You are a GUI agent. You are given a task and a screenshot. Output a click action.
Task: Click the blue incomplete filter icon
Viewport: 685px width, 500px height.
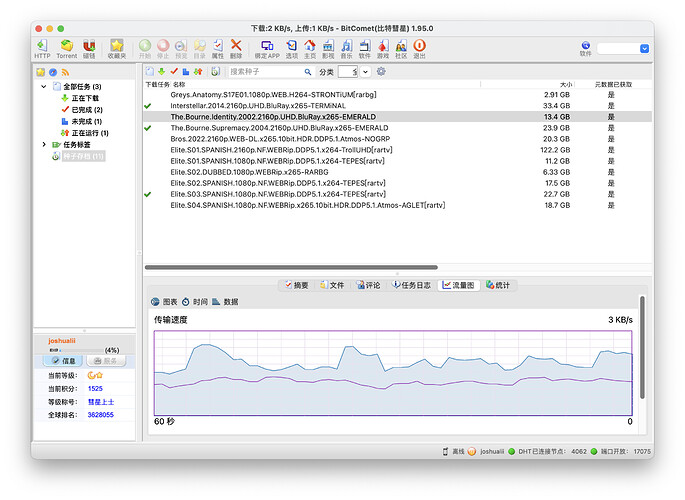[186, 71]
